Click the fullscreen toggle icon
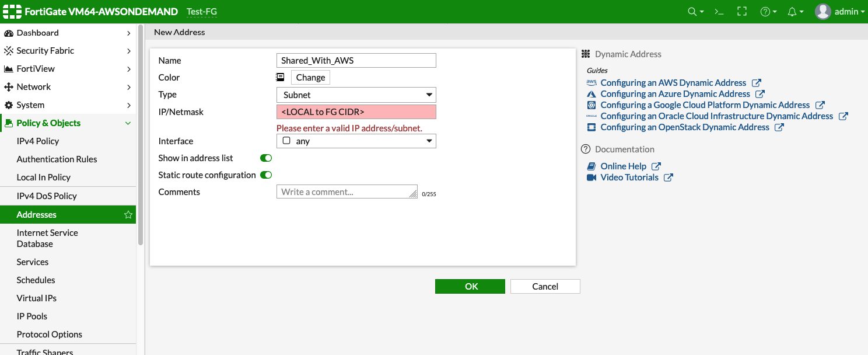The height and width of the screenshot is (355, 868). pos(742,11)
